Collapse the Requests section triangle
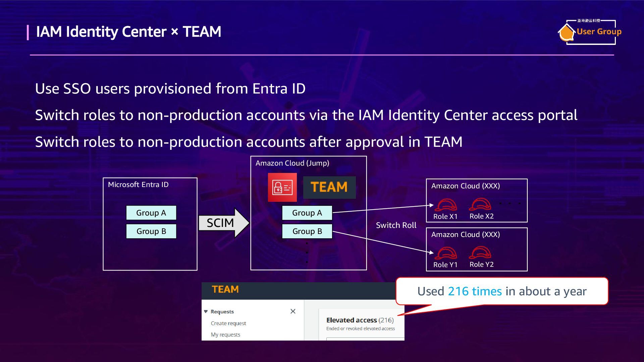 pyautogui.click(x=206, y=312)
